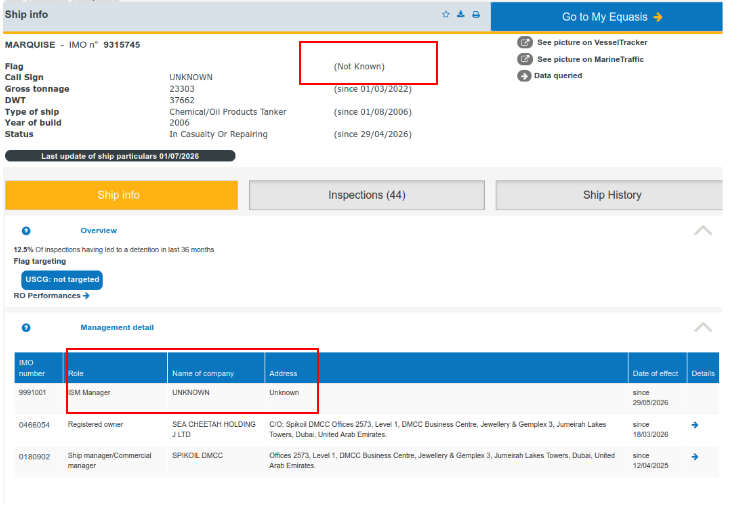This screenshot has width=740, height=526.
Task: Click the print icon in header
Action: click(476, 14)
